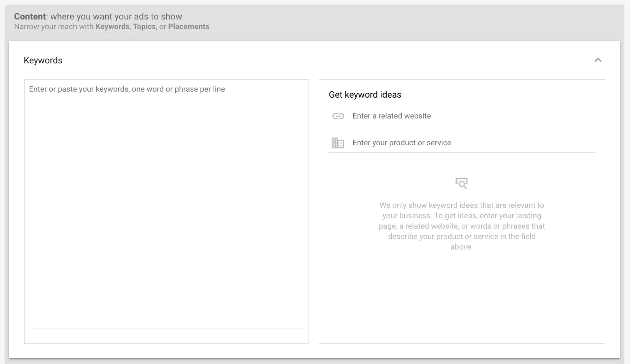Click the 'Narrow your reach with' text
The height and width of the screenshot is (364, 630).
tap(53, 27)
